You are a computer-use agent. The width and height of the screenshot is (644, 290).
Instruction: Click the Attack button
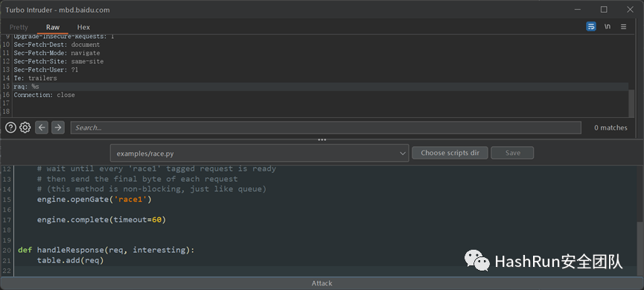tap(322, 283)
